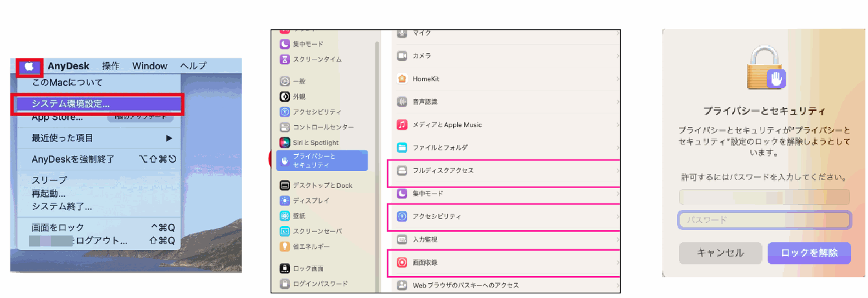Select プライバシーとセキュリティ in the sidebar
868x298 pixels.
322,161
